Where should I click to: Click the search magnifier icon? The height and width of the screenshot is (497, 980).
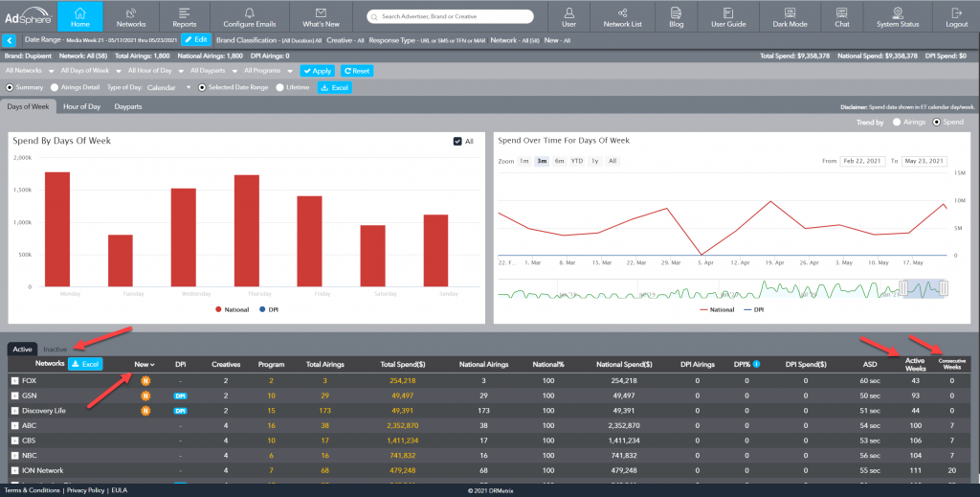tap(374, 17)
